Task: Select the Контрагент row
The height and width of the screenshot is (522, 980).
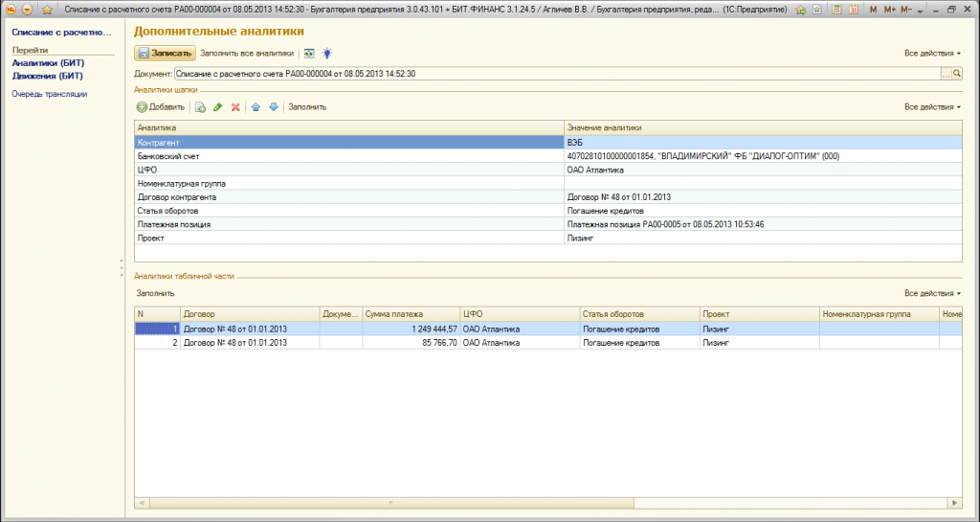Action: click(548, 143)
